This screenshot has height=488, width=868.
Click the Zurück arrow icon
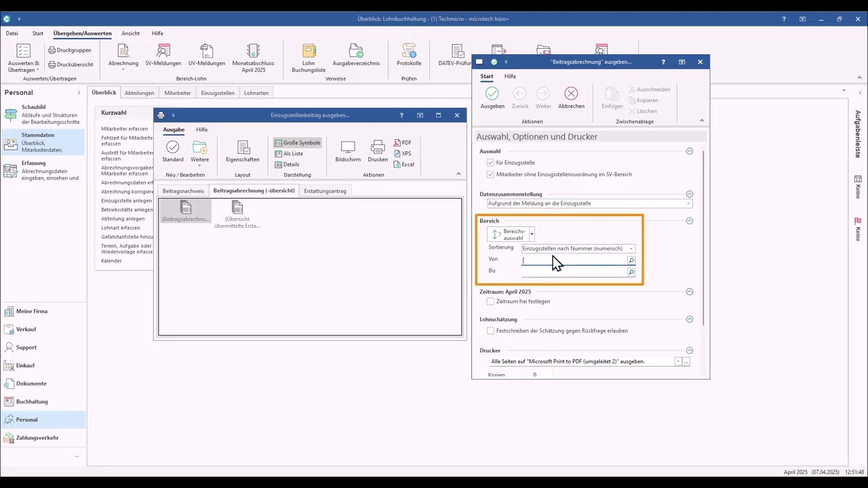click(x=519, y=94)
